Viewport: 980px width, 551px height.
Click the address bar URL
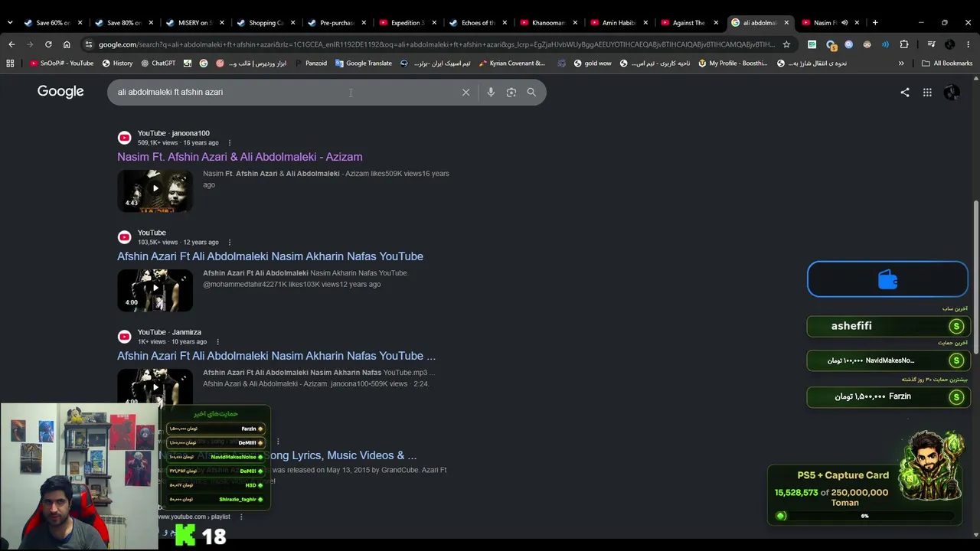436,44
